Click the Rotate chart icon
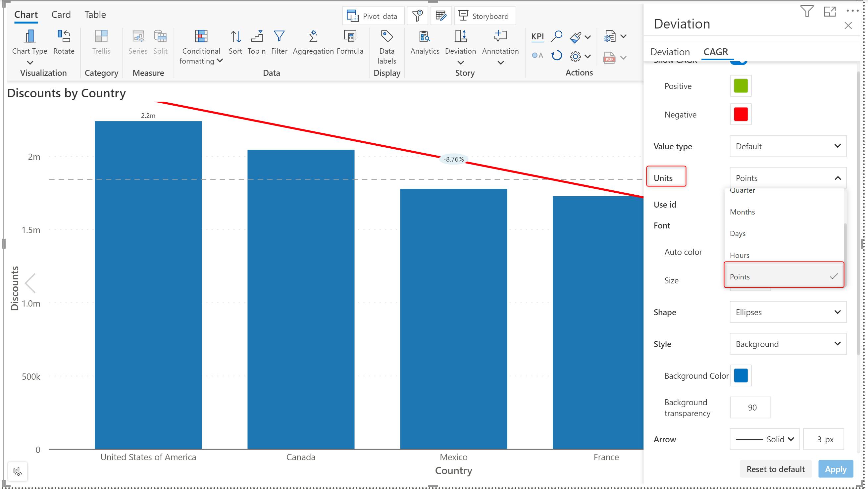 point(64,36)
